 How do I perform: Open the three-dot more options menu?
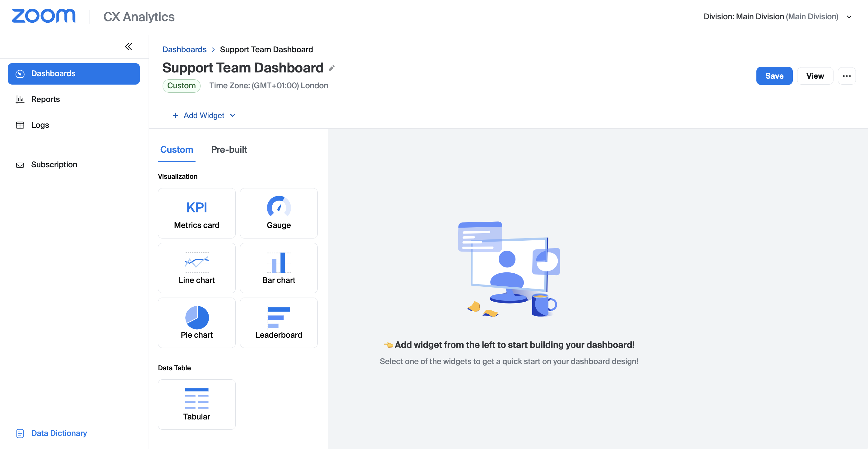coord(847,76)
